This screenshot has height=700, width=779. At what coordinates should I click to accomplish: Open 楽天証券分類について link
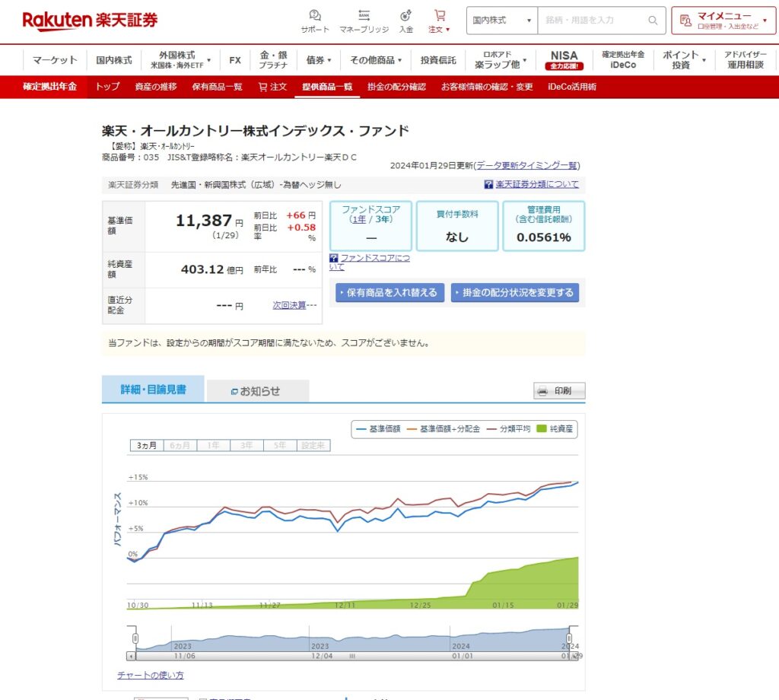pos(537,184)
